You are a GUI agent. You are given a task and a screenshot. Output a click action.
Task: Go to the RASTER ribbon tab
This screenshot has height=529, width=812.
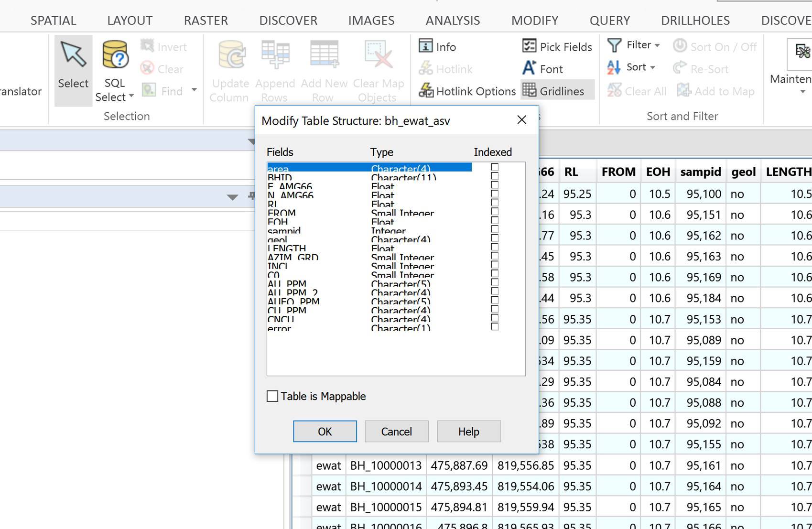point(206,21)
